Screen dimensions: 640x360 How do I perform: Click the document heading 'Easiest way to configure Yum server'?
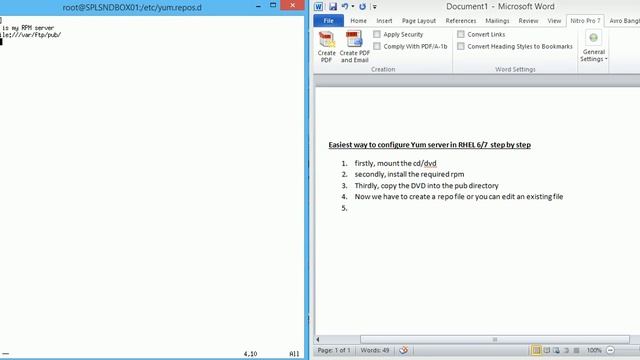point(429,145)
